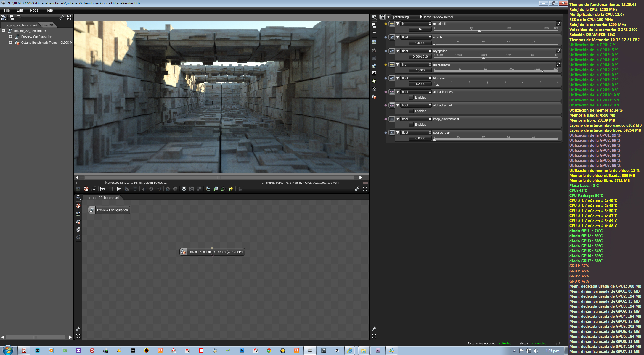Toggle the keep_environment Enabled checkbox
Image resolution: width=644 pixels, height=355 pixels.
coord(411,125)
